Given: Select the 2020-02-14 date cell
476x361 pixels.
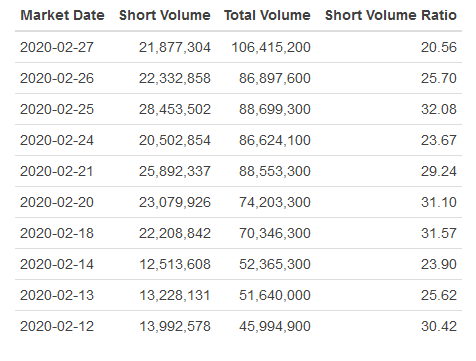Looking at the screenshot, I should (57, 264).
